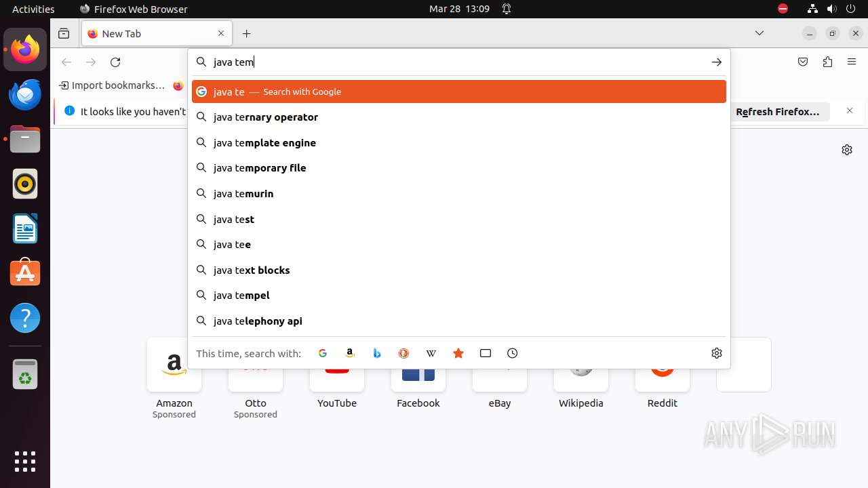The image size is (868, 488).
Task: Reload the current page
Action: pos(115,62)
